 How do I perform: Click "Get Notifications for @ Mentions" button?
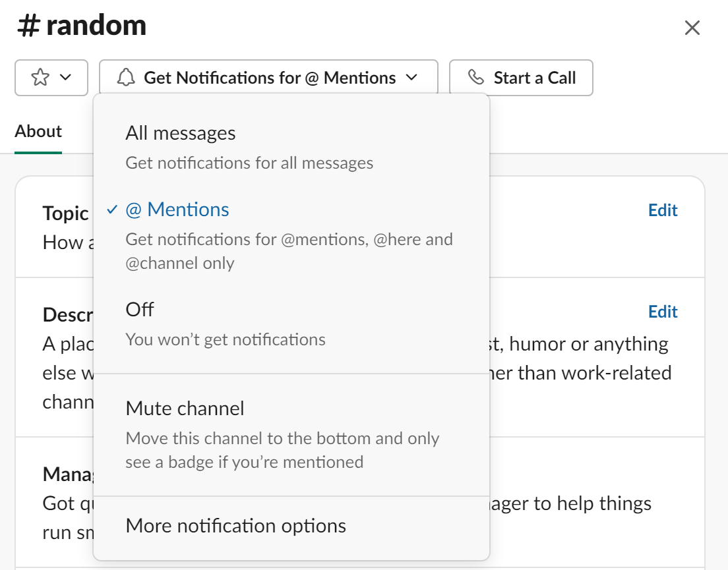pos(267,77)
